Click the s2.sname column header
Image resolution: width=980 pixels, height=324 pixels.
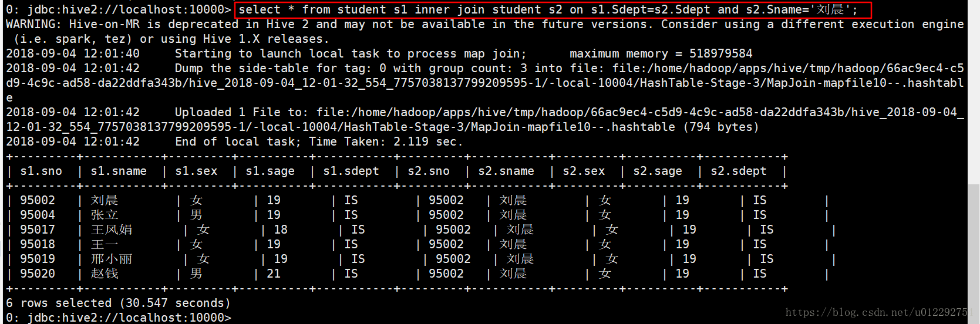506,171
